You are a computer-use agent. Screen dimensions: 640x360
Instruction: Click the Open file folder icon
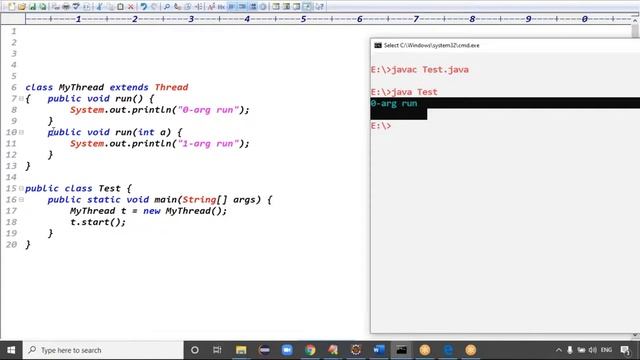tap(22, 7)
